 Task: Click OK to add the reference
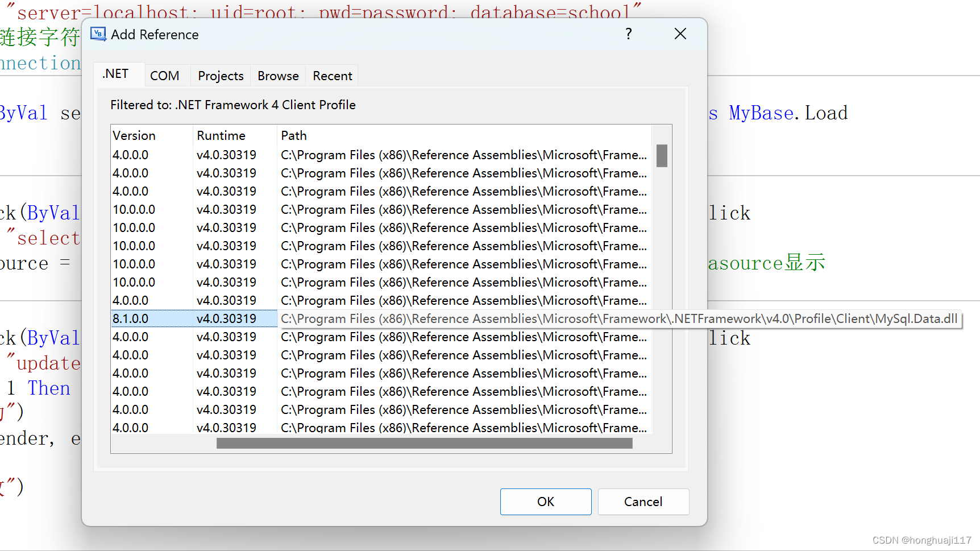click(545, 502)
